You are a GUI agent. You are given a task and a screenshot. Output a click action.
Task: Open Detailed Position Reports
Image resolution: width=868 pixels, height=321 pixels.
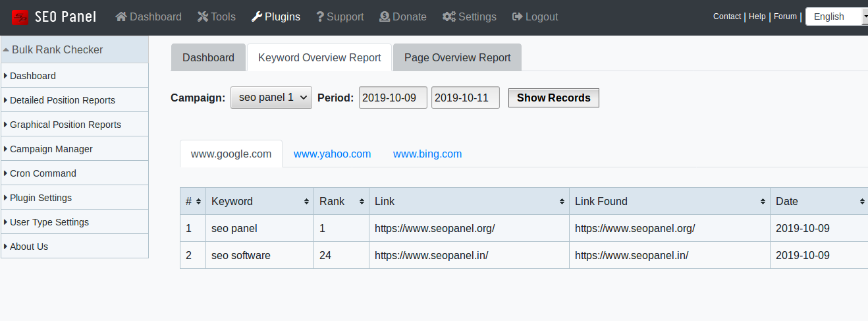[74, 100]
